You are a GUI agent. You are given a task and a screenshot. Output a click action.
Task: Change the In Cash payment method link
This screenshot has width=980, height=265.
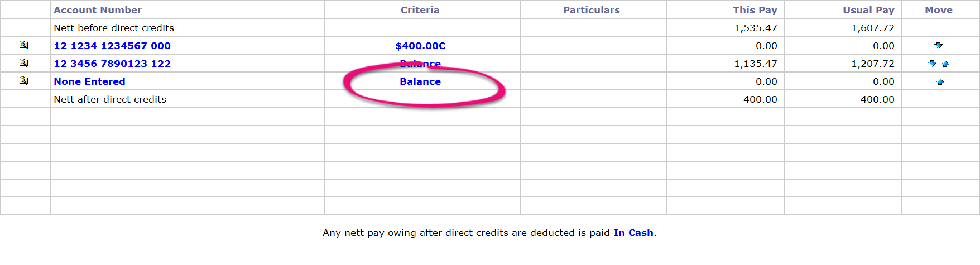click(x=633, y=233)
